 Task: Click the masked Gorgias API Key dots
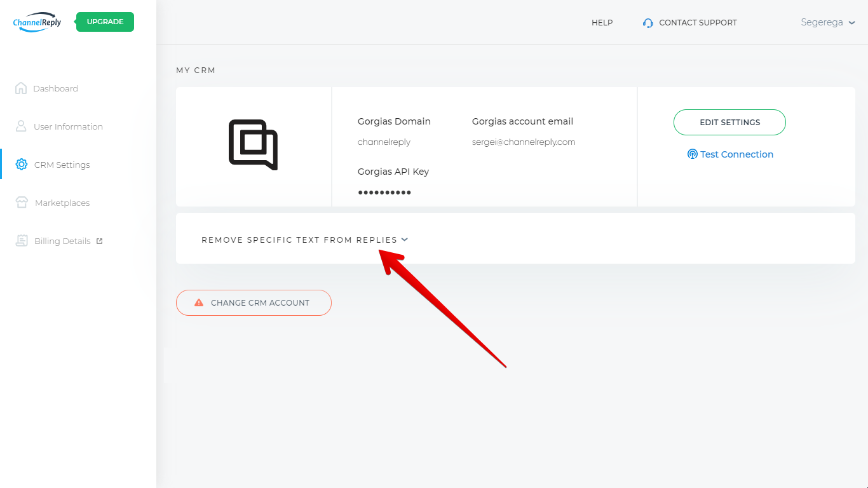[384, 193]
